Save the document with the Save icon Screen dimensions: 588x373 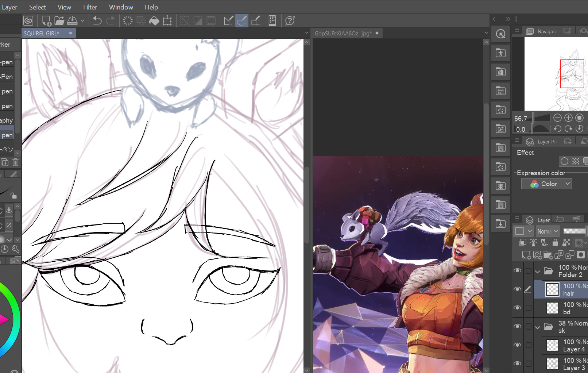pos(72,21)
